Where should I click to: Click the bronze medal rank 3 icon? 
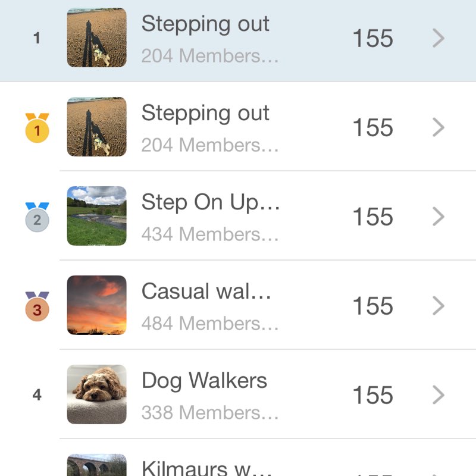[x=37, y=306]
